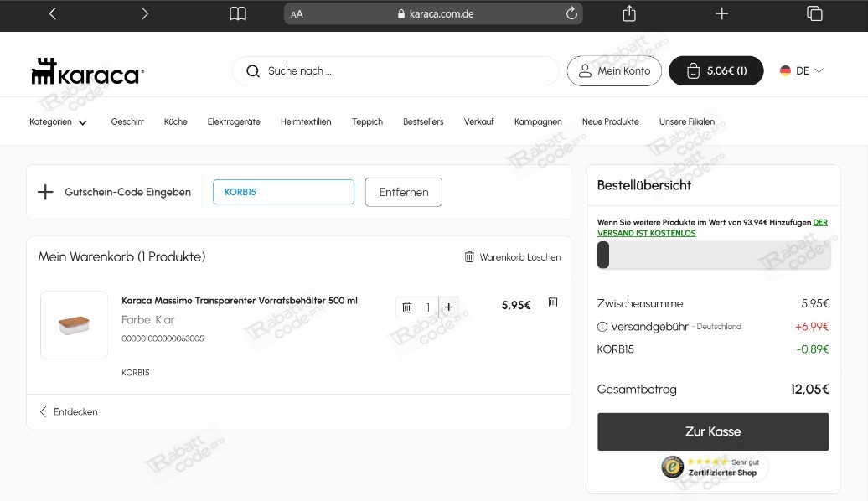Click the 'Farbe: Klar' text

coord(147,320)
